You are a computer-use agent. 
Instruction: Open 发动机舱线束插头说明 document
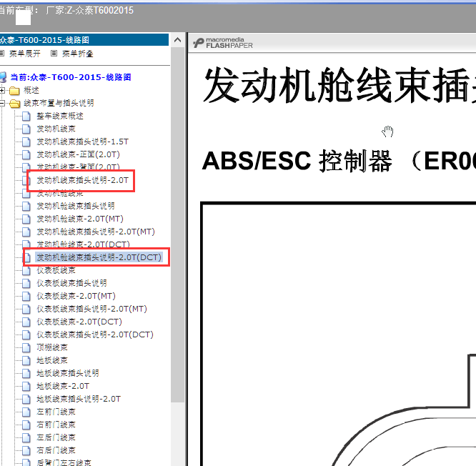point(76,206)
